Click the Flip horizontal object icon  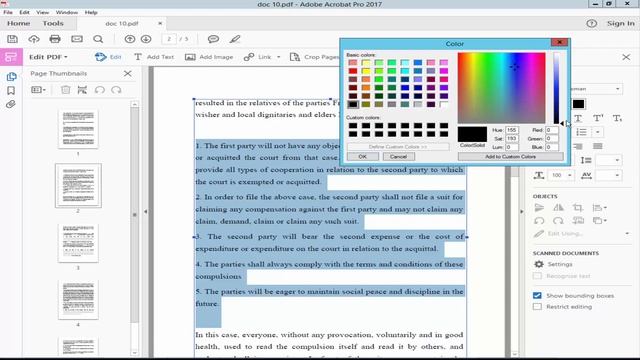[x=558, y=208]
